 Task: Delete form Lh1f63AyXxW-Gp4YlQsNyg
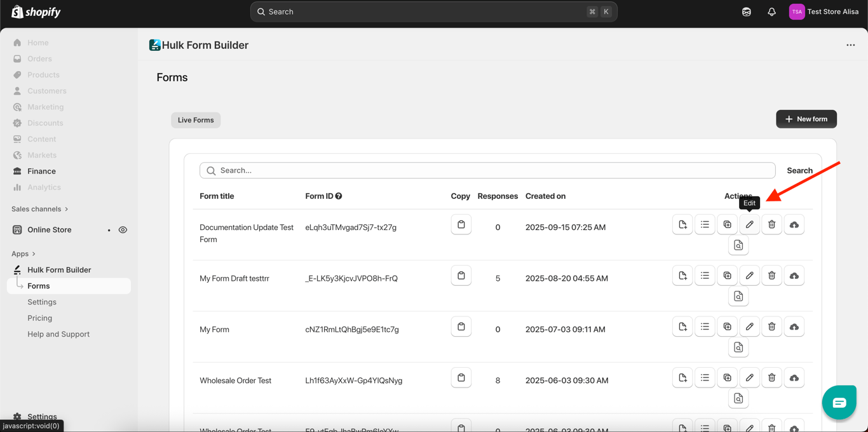(x=771, y=378)
